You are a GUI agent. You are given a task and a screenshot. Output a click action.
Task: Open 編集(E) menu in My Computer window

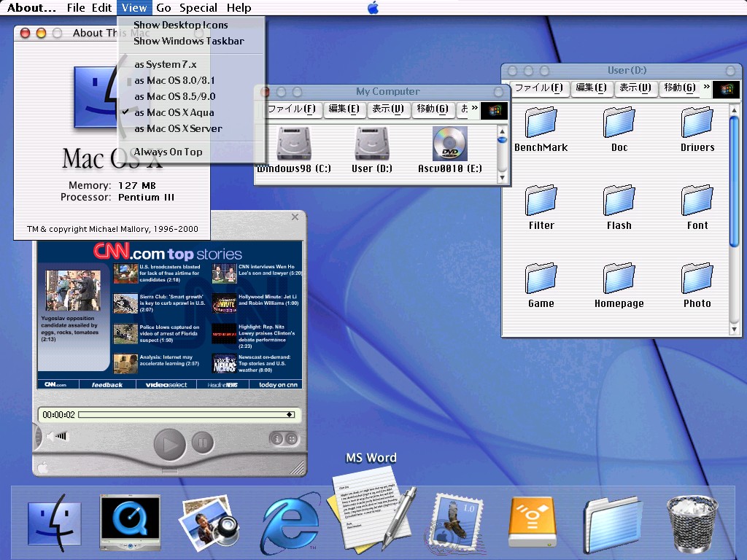click(x=344, y=109)
